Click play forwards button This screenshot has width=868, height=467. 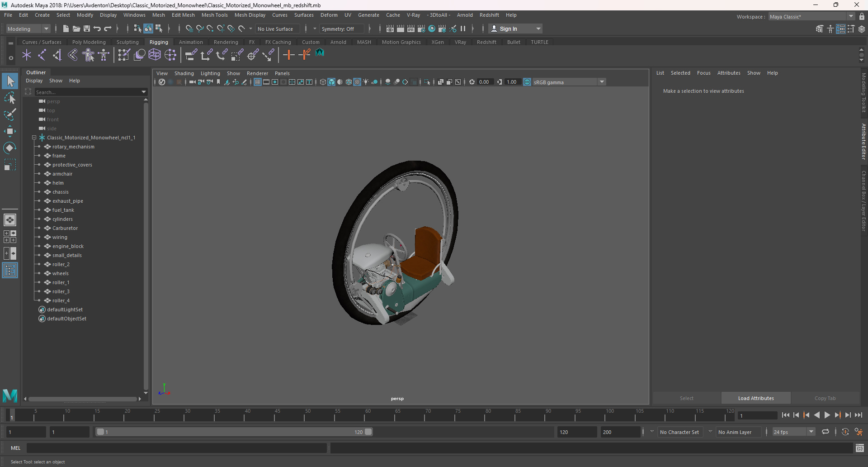pyautogui.click(x=827, y=415)
